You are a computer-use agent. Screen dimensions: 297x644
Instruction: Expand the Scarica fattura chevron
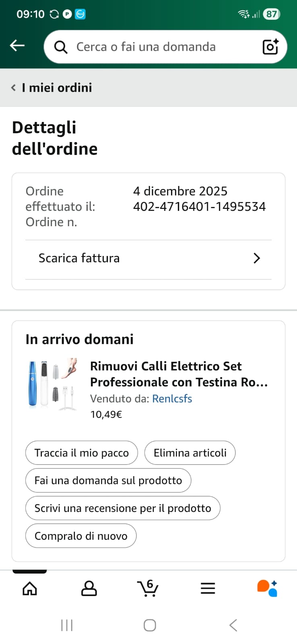257,258
